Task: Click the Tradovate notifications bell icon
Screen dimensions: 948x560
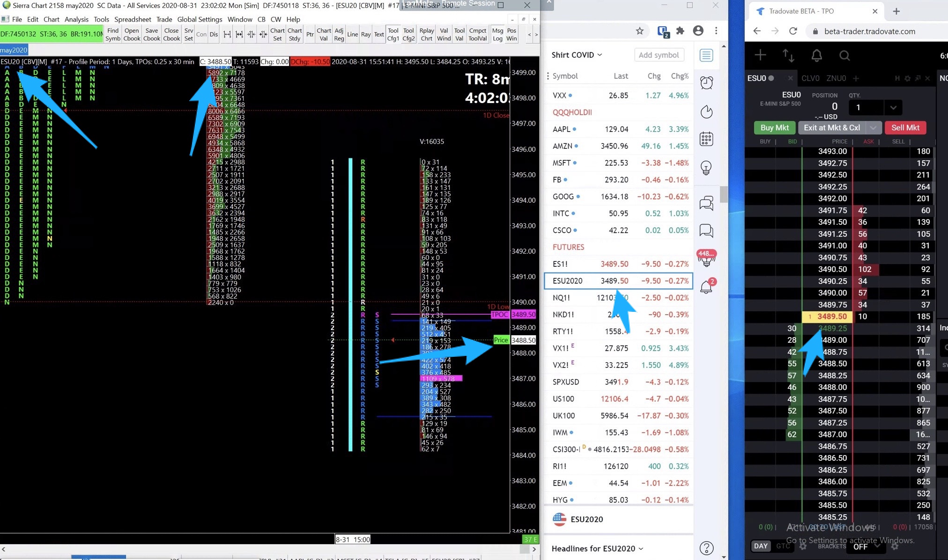Action: (816, 55)
